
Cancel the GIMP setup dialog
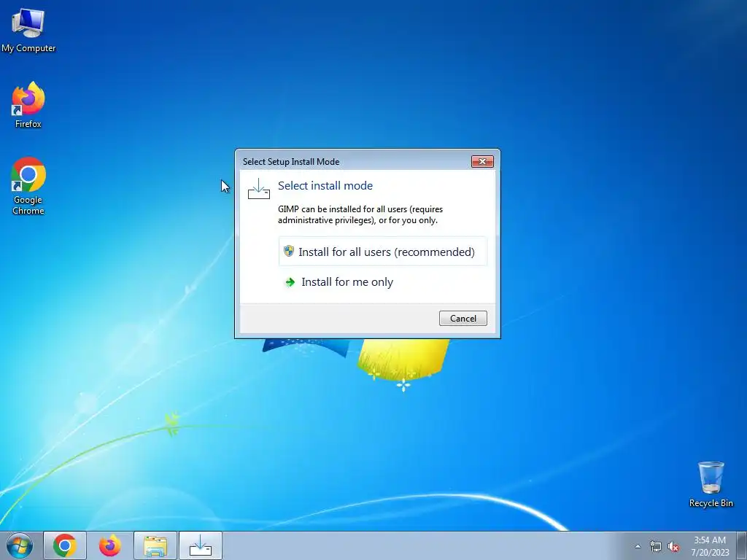click(462, 318)
